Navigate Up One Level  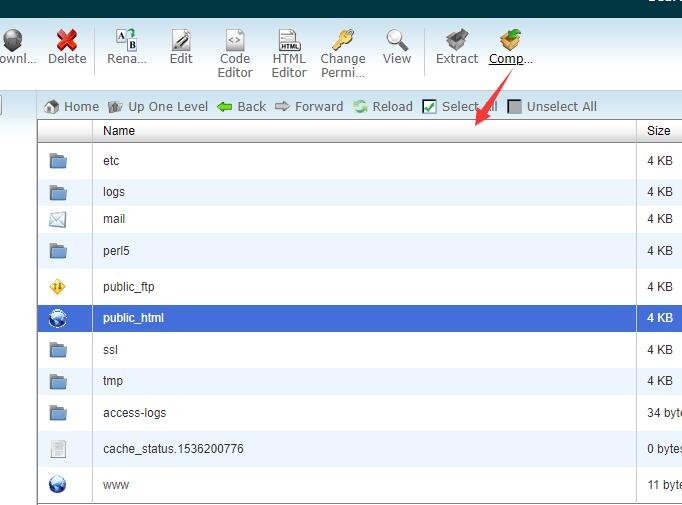pos(158,107)
